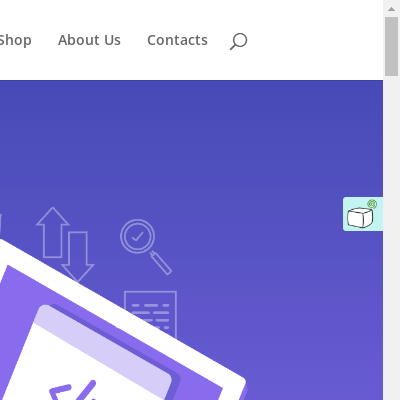The image size is (400, 400).
Task: Click the downward arrow outline in the banner
Action: click(x=78, y=257)
